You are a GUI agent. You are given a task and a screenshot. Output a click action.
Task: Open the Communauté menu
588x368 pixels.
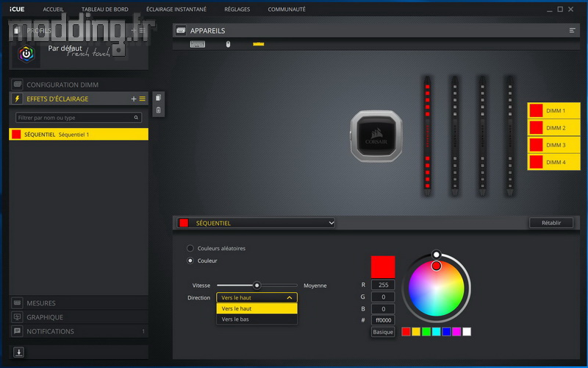point(287,9)
